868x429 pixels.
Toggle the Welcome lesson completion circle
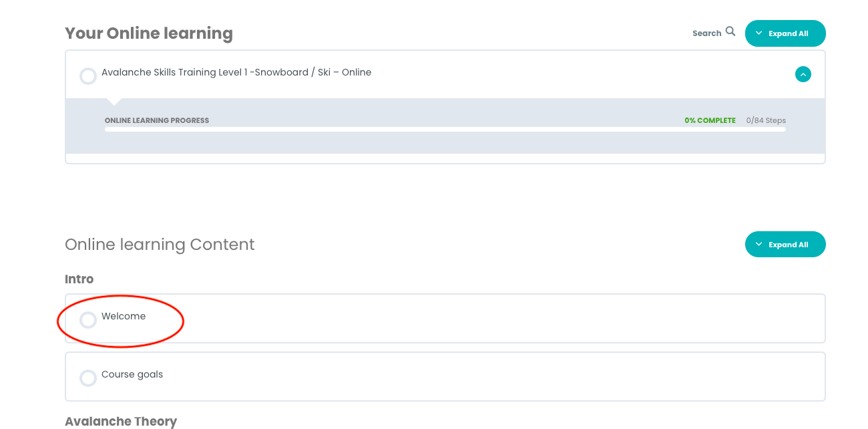(88, 320)
